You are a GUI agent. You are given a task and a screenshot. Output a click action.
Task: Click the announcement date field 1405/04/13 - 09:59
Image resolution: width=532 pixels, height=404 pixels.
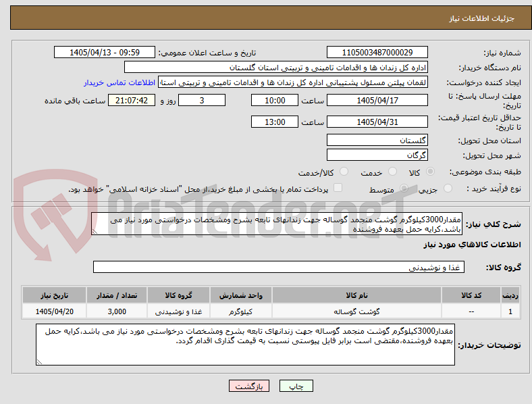click(105, 52)
